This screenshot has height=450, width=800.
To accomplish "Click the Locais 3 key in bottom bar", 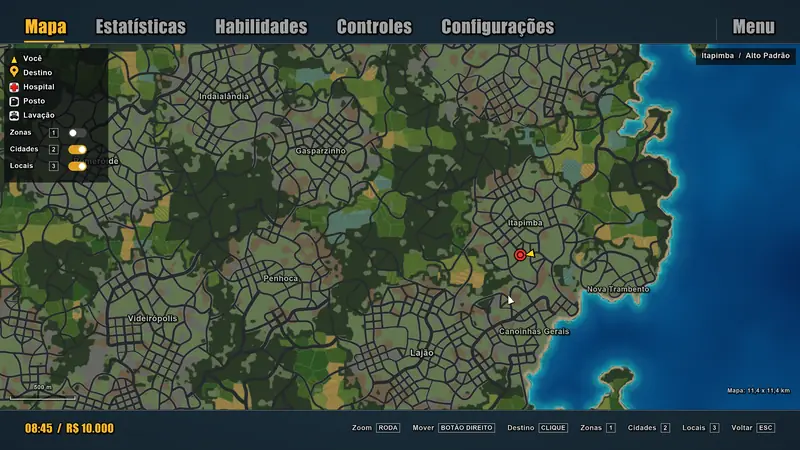I will coord(714,428).
